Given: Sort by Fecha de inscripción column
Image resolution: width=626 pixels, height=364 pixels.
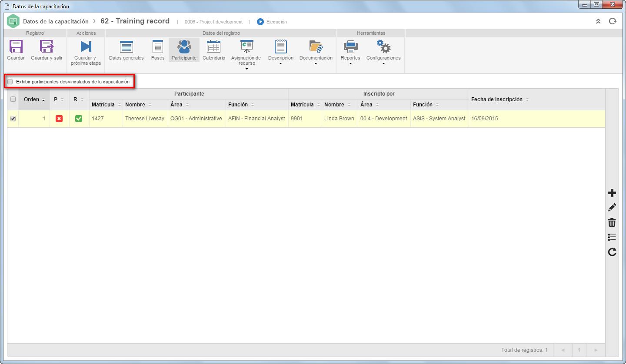Looking at the screenshot, I should click(x=537, y=99).
